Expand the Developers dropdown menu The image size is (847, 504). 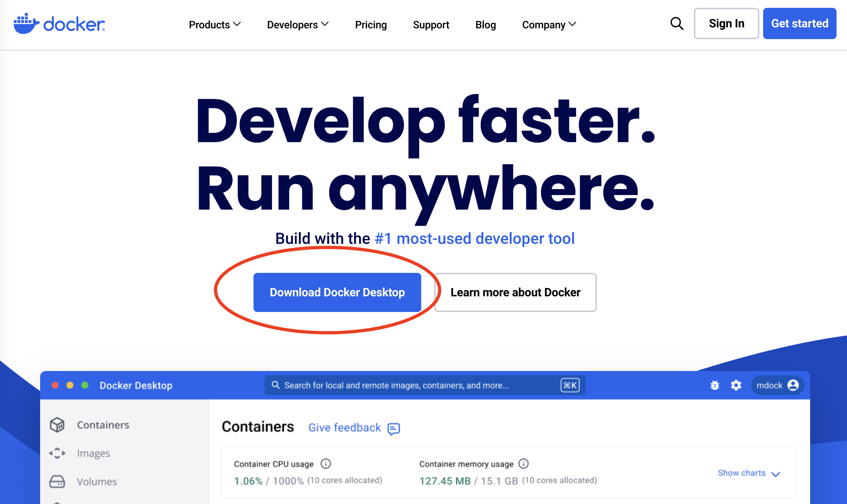(x=298, y=24)
